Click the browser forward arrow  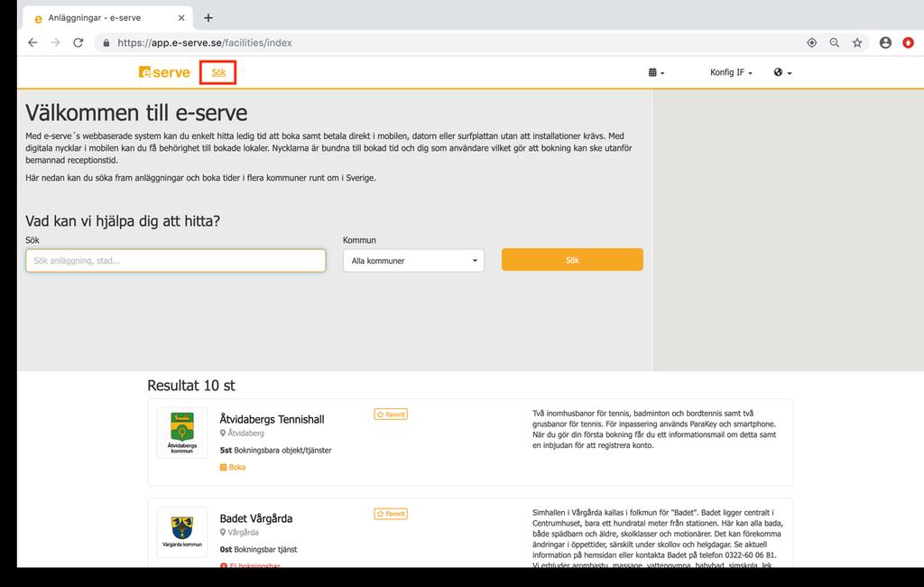point(55,42)
